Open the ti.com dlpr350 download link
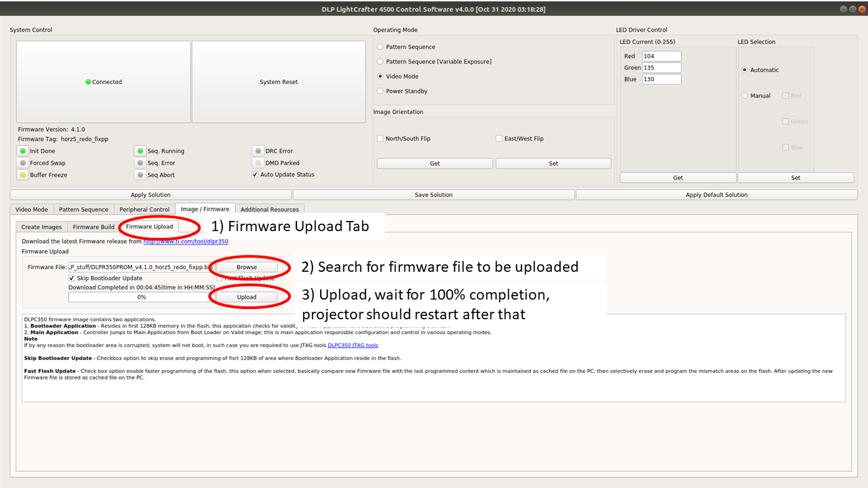The image size is (868, 488). click(x=185, y=241)
